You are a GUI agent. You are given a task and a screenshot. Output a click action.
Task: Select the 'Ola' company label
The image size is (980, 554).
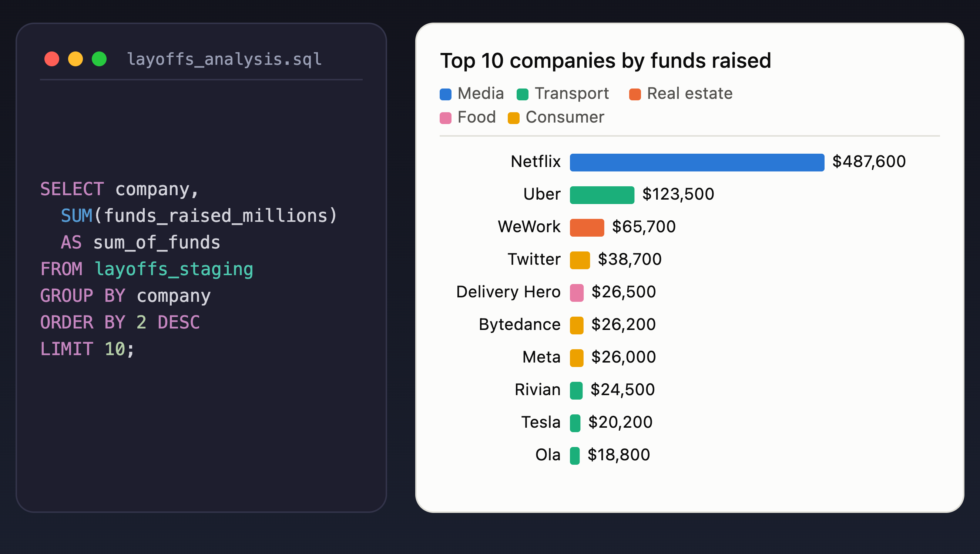click(x=548, y=455)
